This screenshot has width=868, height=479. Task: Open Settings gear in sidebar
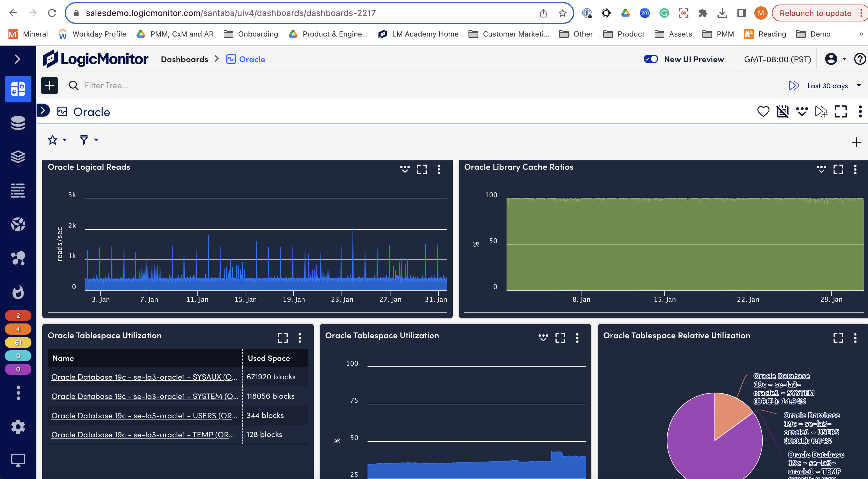(x=18, y=426)
